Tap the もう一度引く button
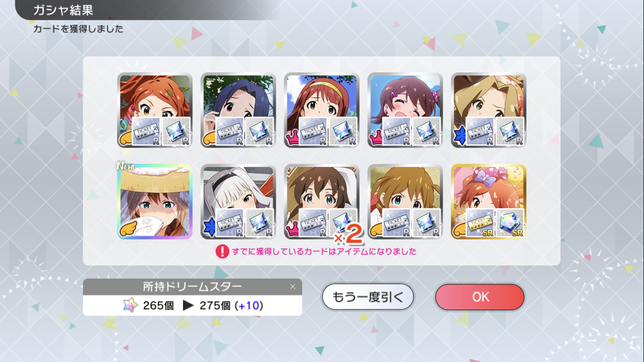644x362 pixels. point(368,297)
